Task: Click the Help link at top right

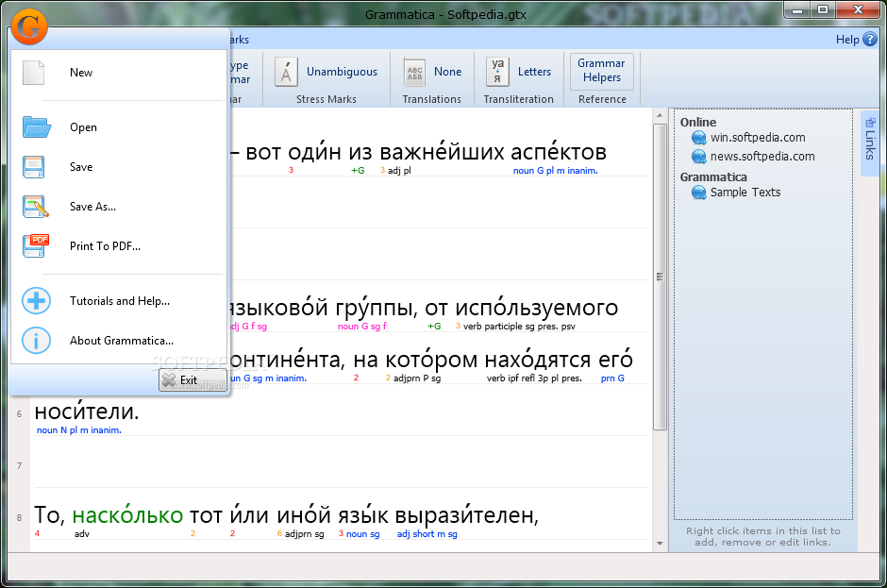Action: tap(846, 40)
